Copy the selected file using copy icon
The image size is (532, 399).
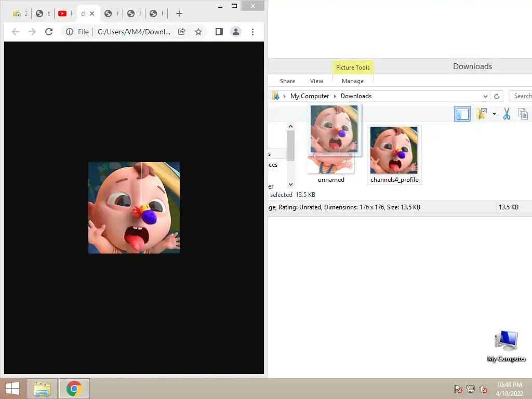523,114
